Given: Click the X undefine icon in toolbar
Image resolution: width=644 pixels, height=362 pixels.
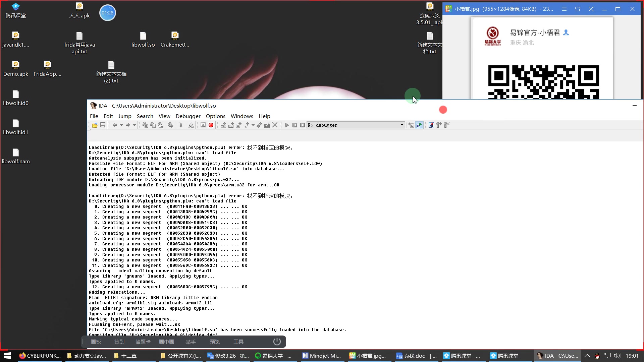Looking at the screenshot, I should tap(275, 125).
